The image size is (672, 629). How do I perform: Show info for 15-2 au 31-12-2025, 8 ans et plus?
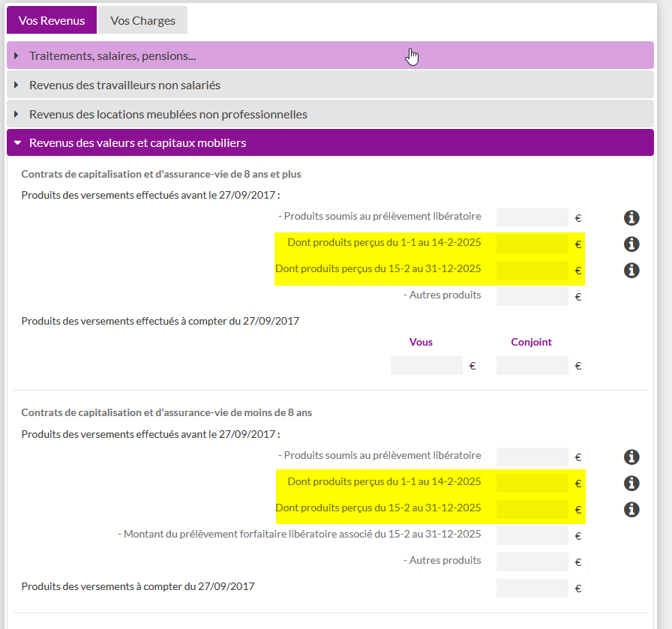[x=631, y=271]
